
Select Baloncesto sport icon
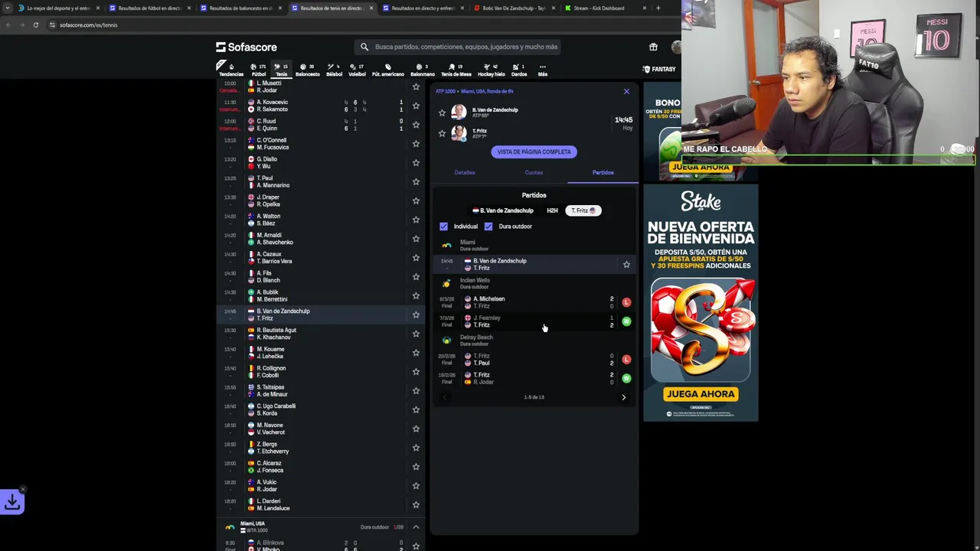click(x=307, y=70)
